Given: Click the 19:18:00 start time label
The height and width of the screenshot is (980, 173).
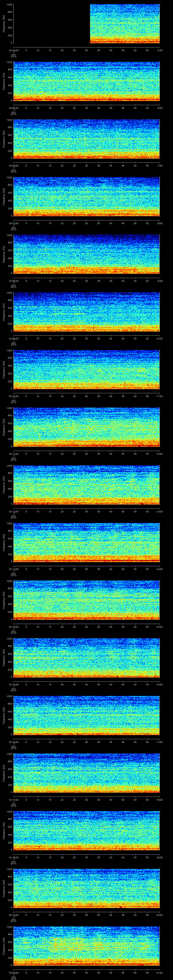Looking at the screenshot, I should (x=14, y=858).
